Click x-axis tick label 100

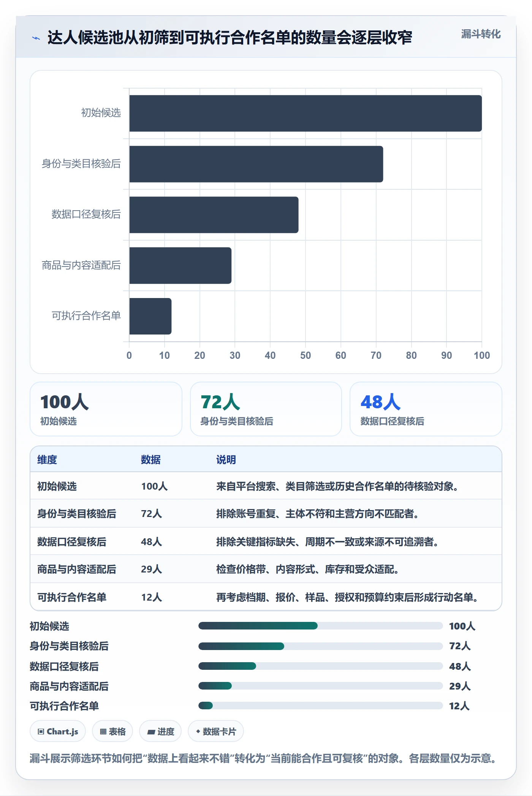pos(482,355)
